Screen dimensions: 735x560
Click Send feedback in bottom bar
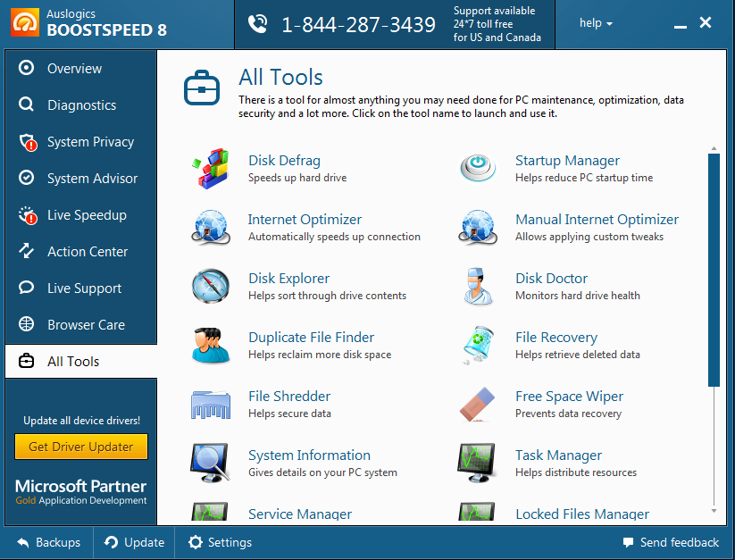coord(671,542)
